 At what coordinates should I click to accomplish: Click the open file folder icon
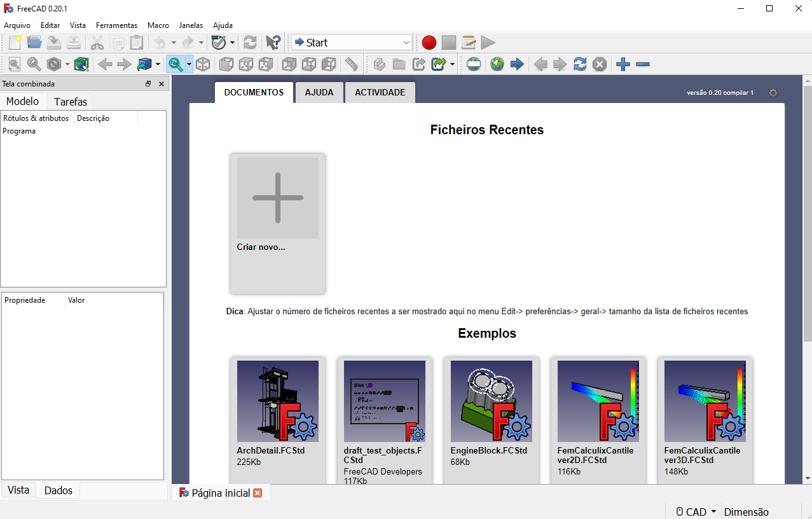tap(34, 43)
